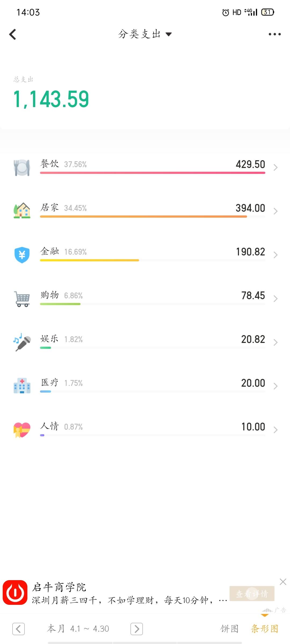This screenshot has height=644, width=290.
Task: Tap the back arrow icon
Action: click(x=13, y=34)
